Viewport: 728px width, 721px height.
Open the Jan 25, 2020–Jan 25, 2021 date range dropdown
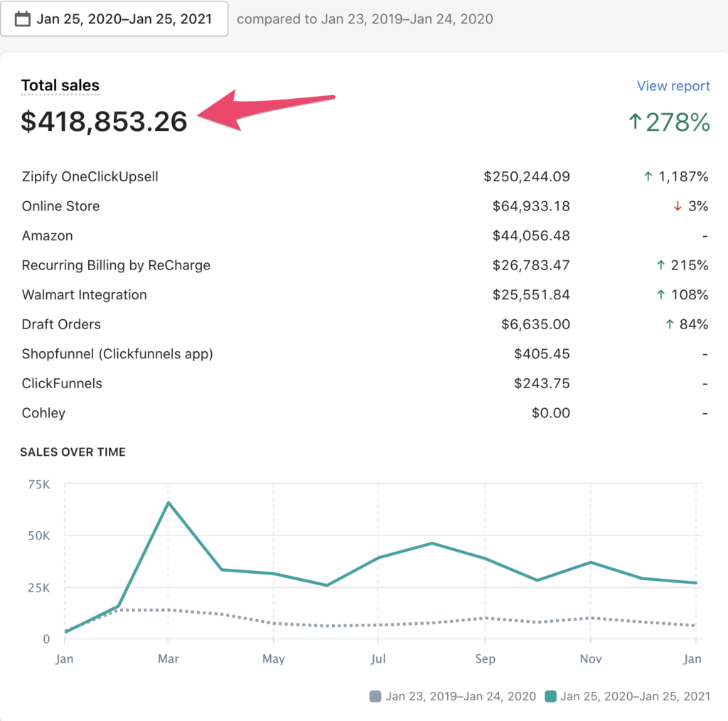(114, 19)
